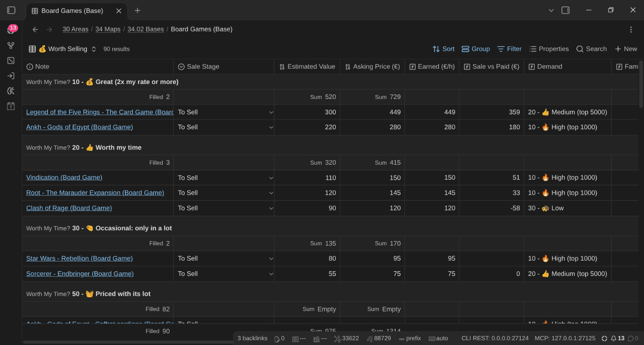Screen dimensions: 644x345
Task: Toggle the left sidebar icon
Action: tap(11, 10)
